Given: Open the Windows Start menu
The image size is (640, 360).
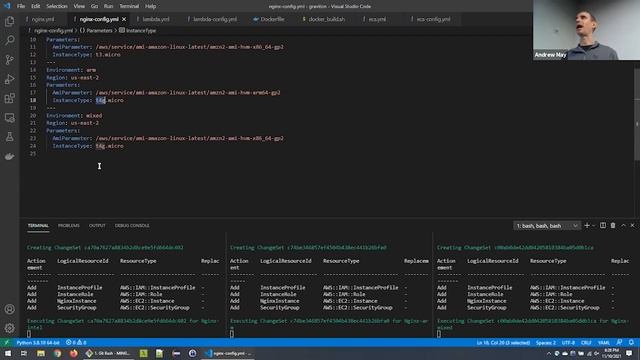Looking at the screenshot, I should [8, 353].
